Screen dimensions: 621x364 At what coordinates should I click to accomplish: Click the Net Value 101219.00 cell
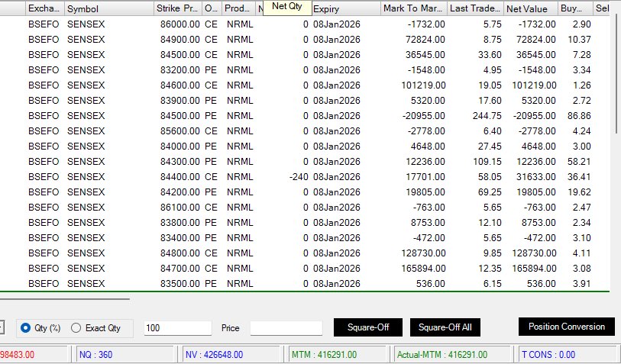[x=534, y=85]
